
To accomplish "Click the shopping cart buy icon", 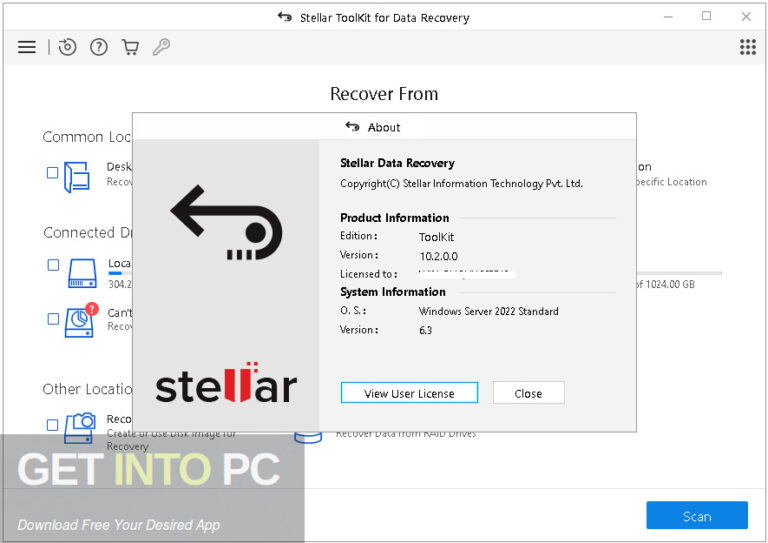I will 130,47.
